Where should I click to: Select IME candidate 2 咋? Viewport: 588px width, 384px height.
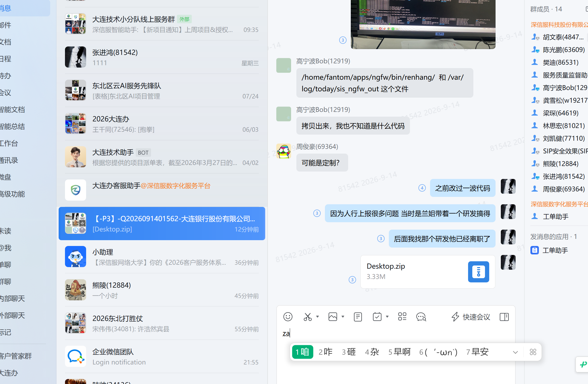pos(325,352)
